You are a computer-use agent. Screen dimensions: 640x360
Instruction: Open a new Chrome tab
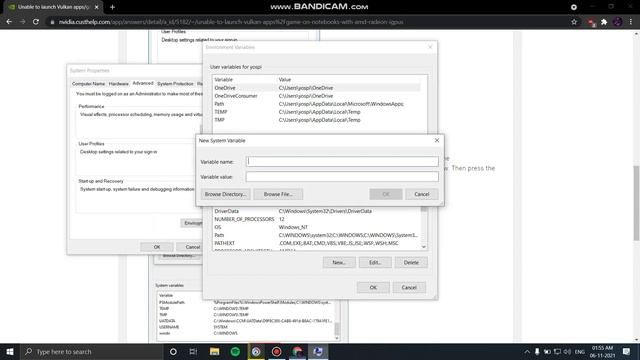click(112, 7)
